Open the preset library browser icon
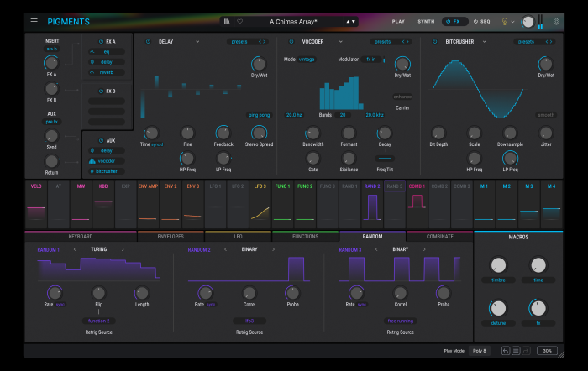The image size is (588, 371). (x=227, y=21)
